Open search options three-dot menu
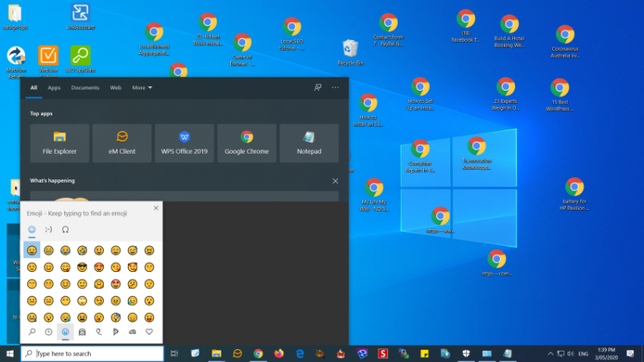The height and width of the screenshot is (362, 644). pyautogui.click(x=336, y=88)
